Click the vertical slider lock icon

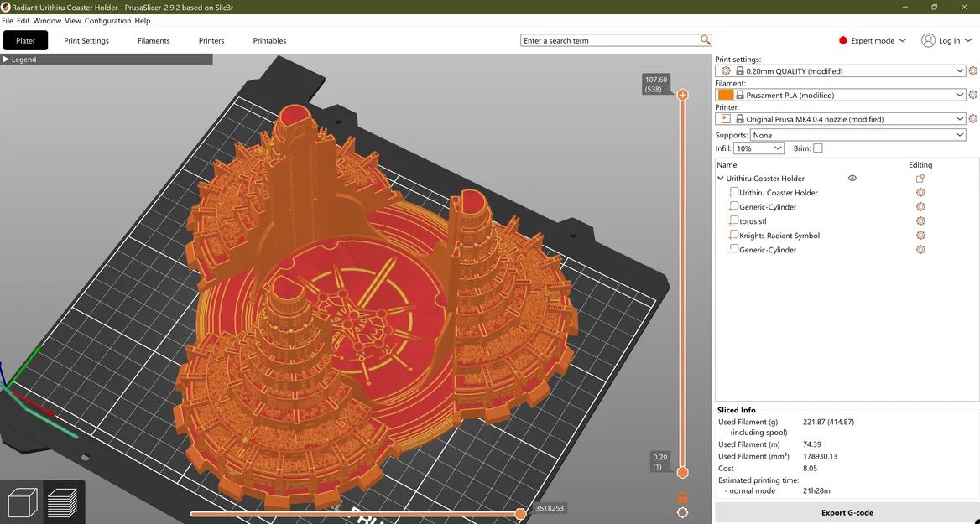click(682, 497)
